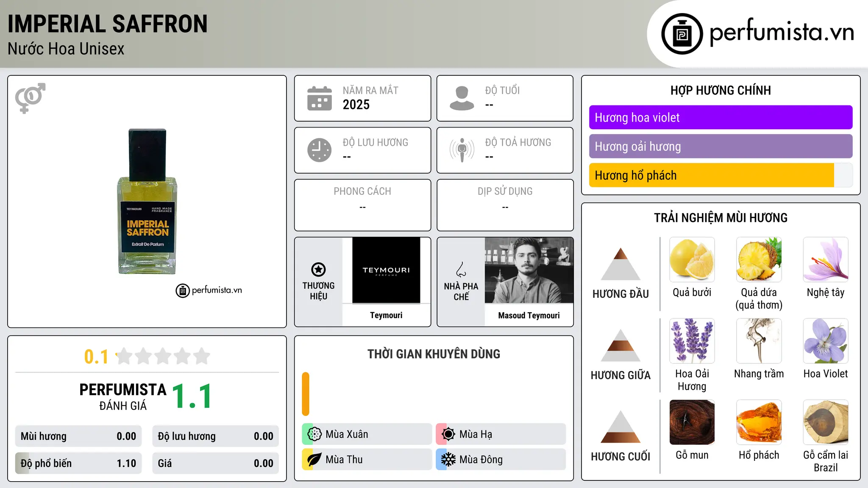This screenshot has width=868, height=488.
Task: Click the Teymouri brand name link
Action: tap(386, 315)
